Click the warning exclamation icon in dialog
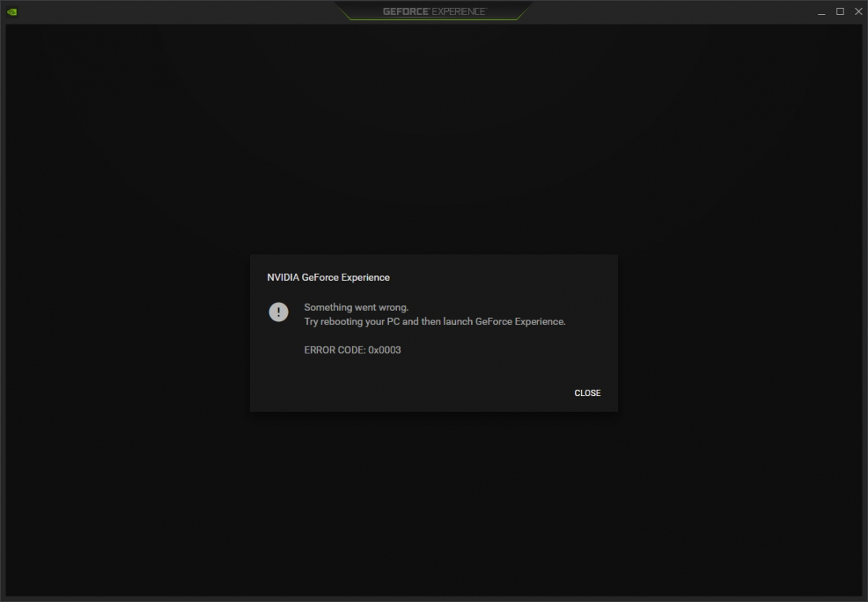This screenshot has height=602, width=868. tap(279, 312)
